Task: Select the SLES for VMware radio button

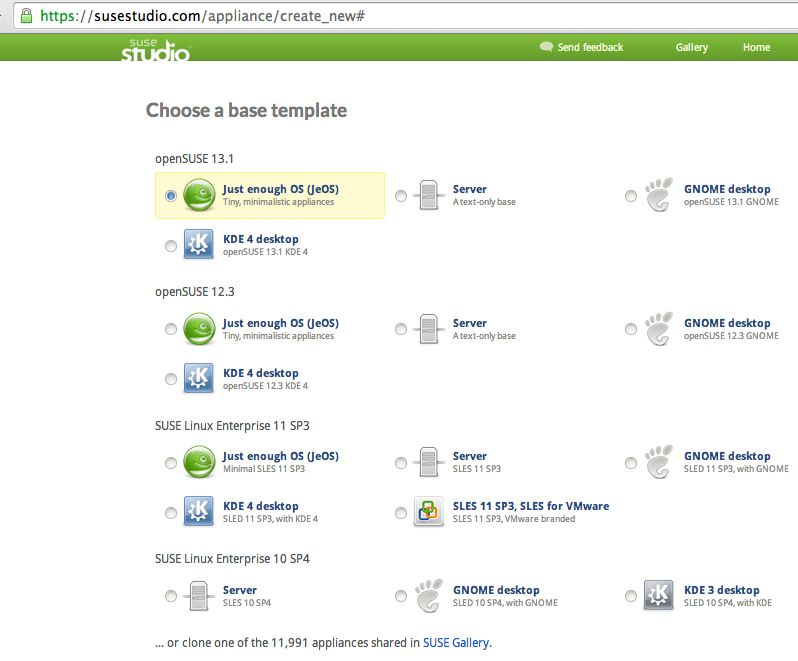Action: tap(401, 512)
